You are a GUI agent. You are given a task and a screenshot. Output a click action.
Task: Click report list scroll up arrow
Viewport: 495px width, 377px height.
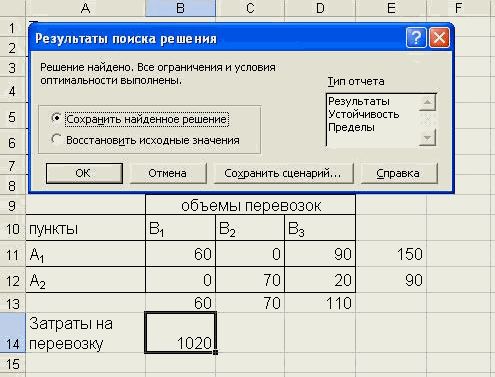(x=427, y=102)
